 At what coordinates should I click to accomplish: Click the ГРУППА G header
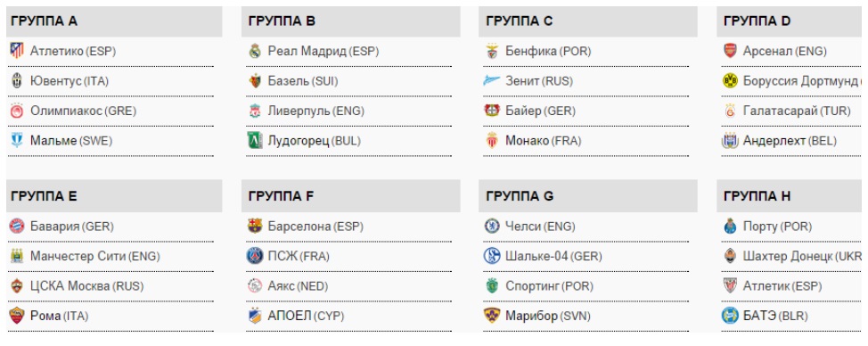click(588, 196)
